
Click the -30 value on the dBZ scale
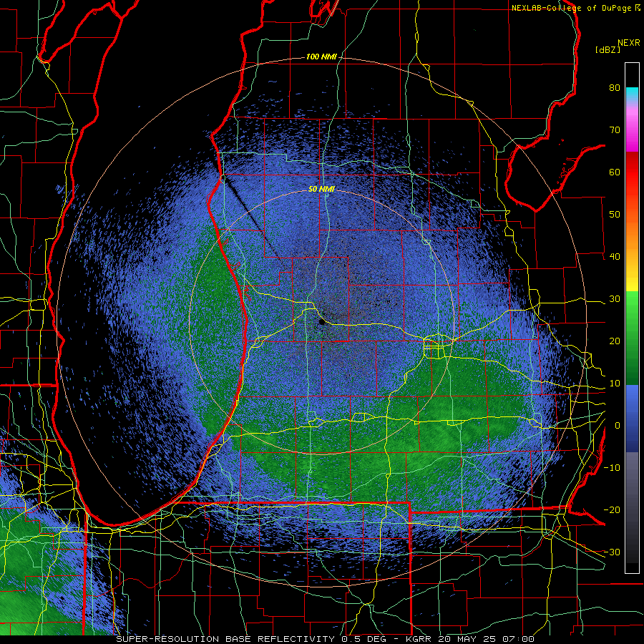coord(612,552)
